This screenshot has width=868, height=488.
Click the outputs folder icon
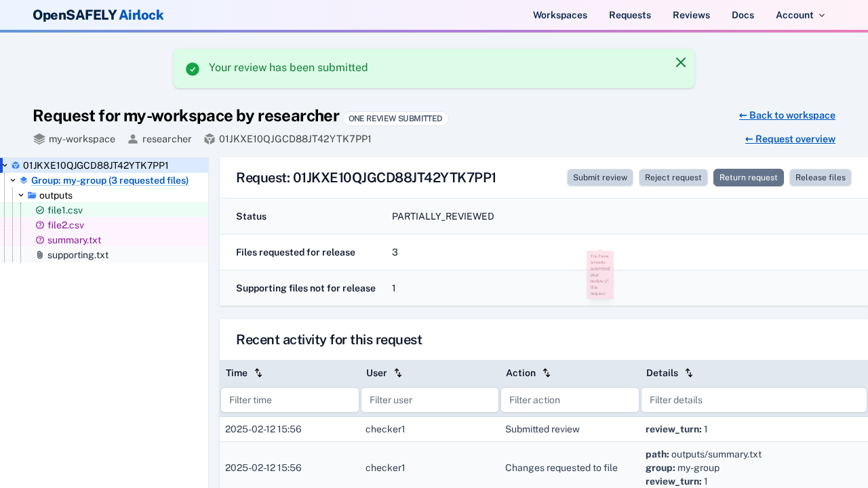[x=32, y=195]
